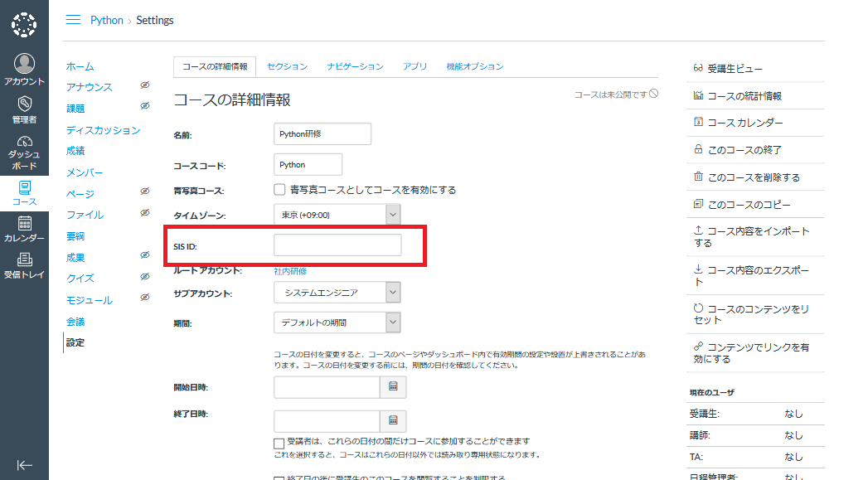Open the sub-account (サブアカウント) dropdown
This screenshot has width=868, height=480.
point(337,293)
